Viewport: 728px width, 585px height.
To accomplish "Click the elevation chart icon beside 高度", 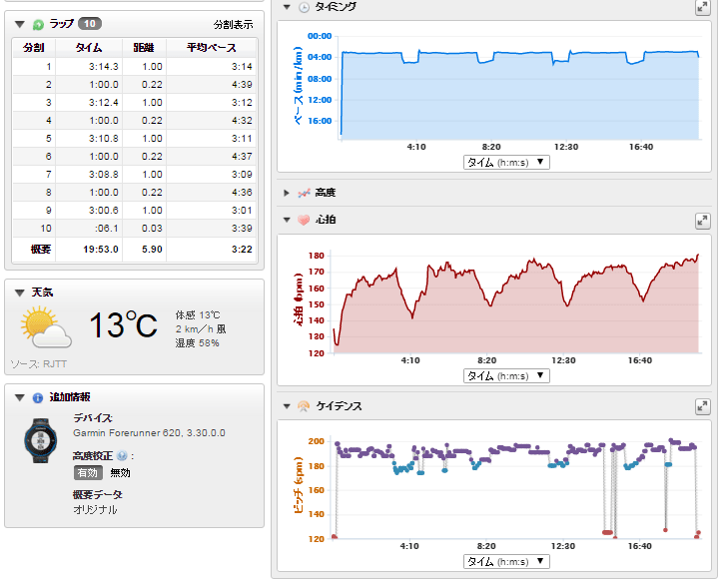I will [304, 193].
